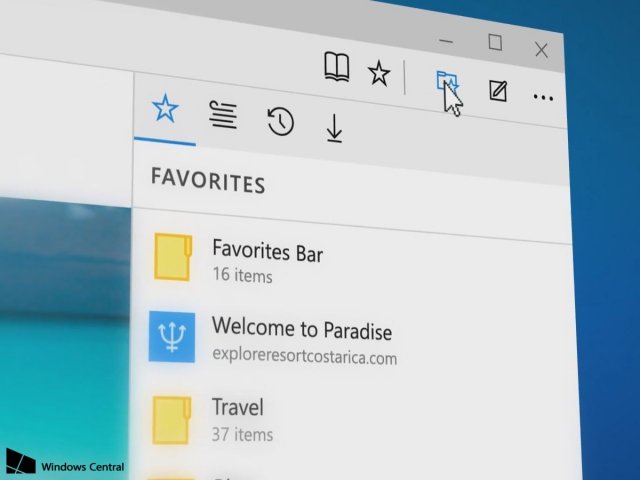Click exploreresortcostarica.com URL text
This screenshot has width=640, height=480.
(x=304, y=356)
